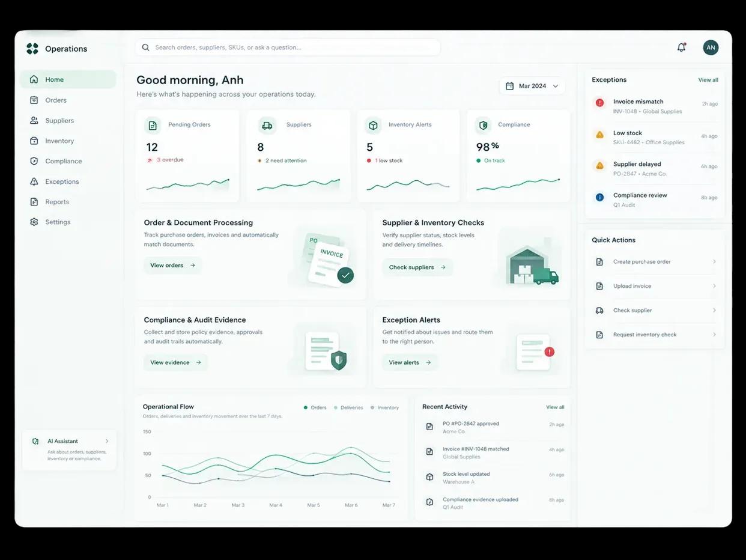The width and height of the screenshot is (746, 560).
Task: Click View all in Recent Activity
Action: point(555,407)
